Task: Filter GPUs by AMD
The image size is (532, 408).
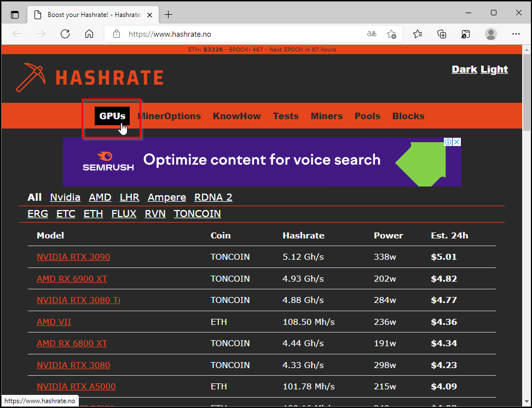Action: coord(100,197)
